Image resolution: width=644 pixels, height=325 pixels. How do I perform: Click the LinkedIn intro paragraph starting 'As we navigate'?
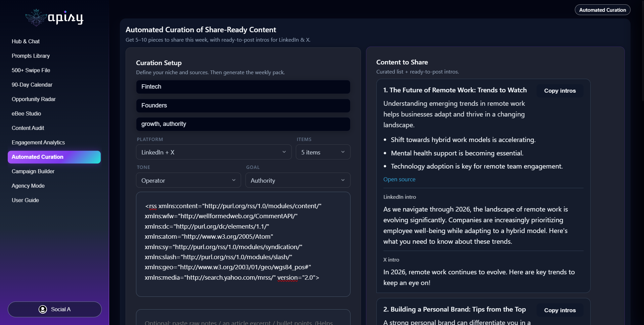coord(475,225)
